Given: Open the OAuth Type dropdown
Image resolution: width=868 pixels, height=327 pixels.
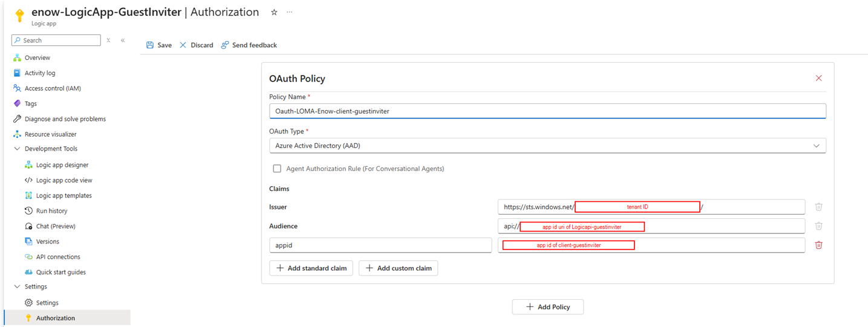Looking at the screenshot, I should pyautogui.click(x=547, y=146).
